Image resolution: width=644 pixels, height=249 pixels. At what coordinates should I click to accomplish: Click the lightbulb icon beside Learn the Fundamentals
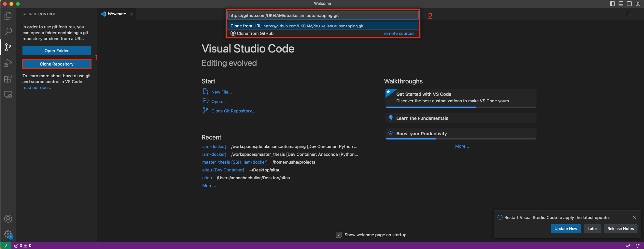click(x=391, y=118)
